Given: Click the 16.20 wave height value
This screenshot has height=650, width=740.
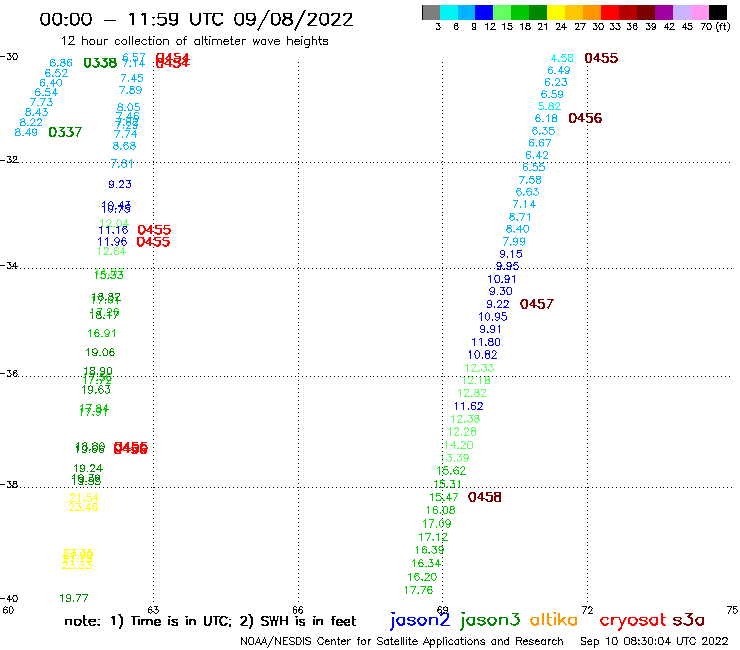Looking at the screenshot, I should click(x=422, y=577).
